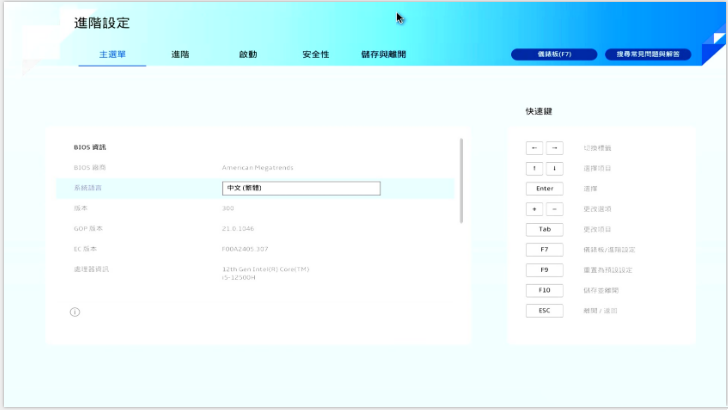Click the F9 reset defaults key

[x=545, y=270]
